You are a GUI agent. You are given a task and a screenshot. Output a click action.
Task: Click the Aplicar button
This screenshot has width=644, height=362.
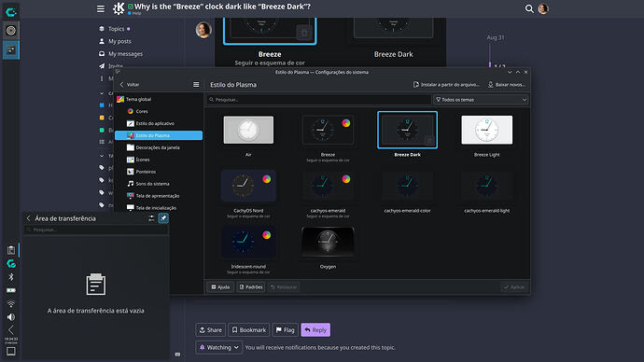click(x=514, y=287)
